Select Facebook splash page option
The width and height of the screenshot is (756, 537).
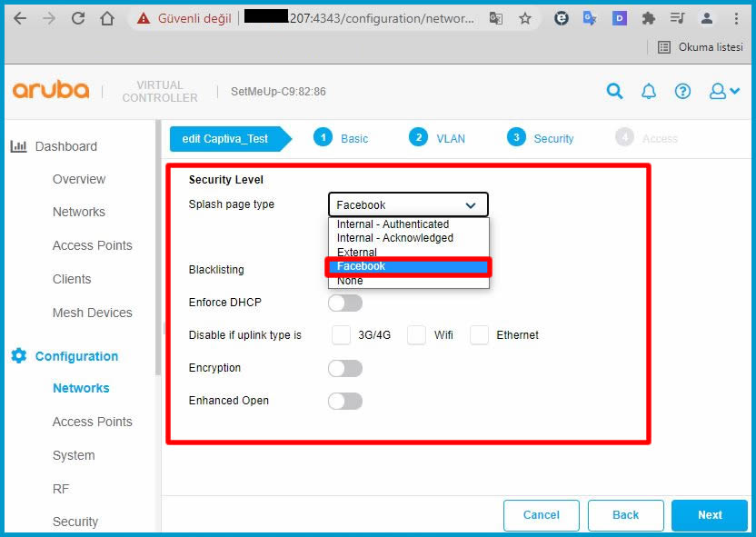pyautogui.click(x=408, y=266)
